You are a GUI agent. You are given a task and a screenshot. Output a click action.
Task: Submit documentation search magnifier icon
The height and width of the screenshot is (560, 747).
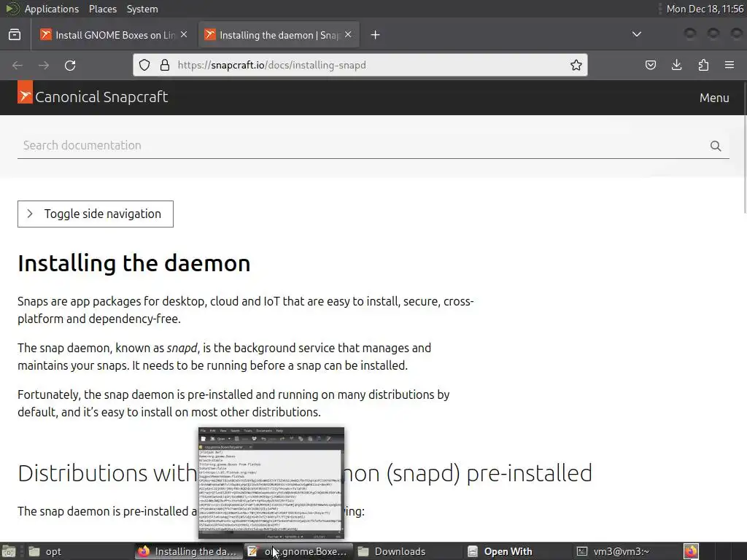tap(716, 146)
